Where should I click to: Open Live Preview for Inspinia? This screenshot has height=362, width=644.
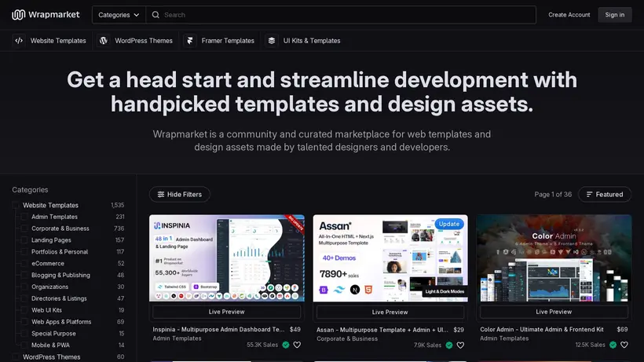226,312
